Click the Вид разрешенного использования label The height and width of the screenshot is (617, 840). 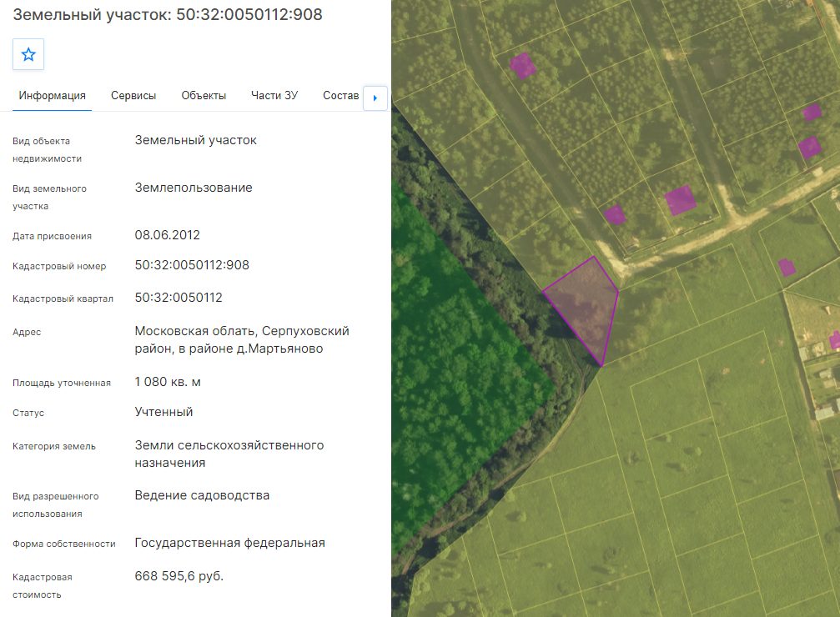tap(56, 505)
